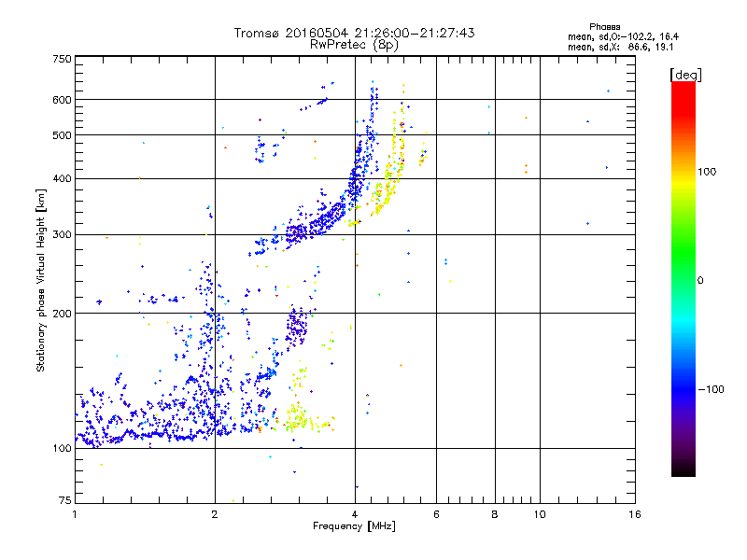Click the '500' height axis tick label

click(62, 135)
